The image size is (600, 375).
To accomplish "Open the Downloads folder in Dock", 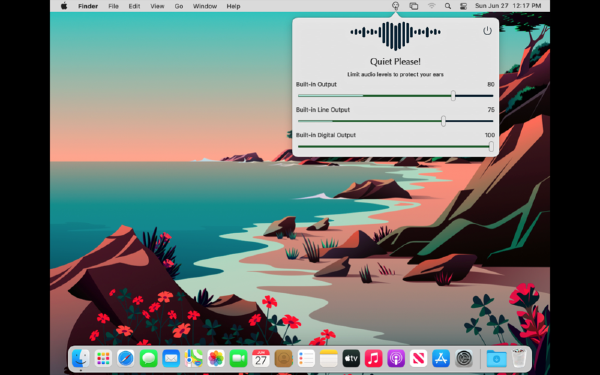I will [x=496, y=359].
